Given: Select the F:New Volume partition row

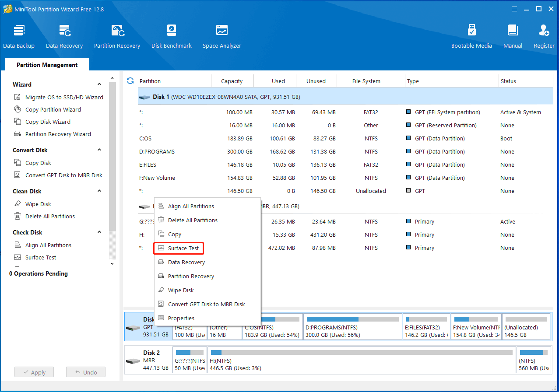Looking at the screenshot, I should coord(345,178).
